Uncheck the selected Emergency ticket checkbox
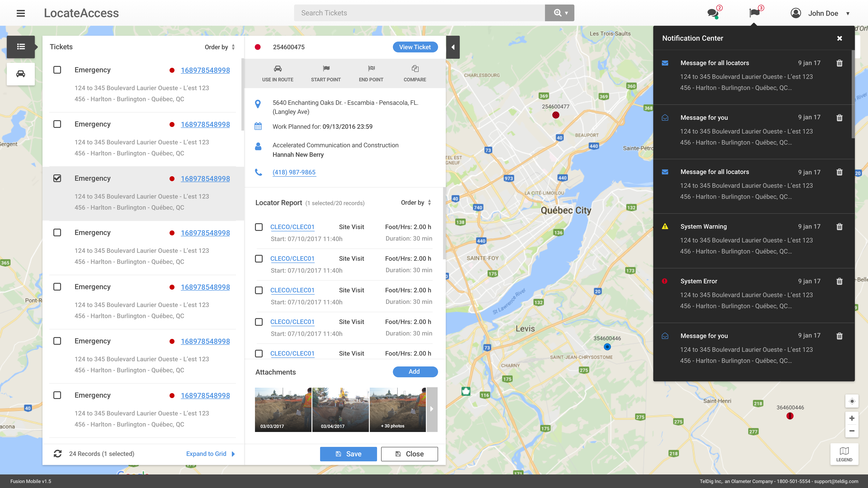 [x=57, y=178]
